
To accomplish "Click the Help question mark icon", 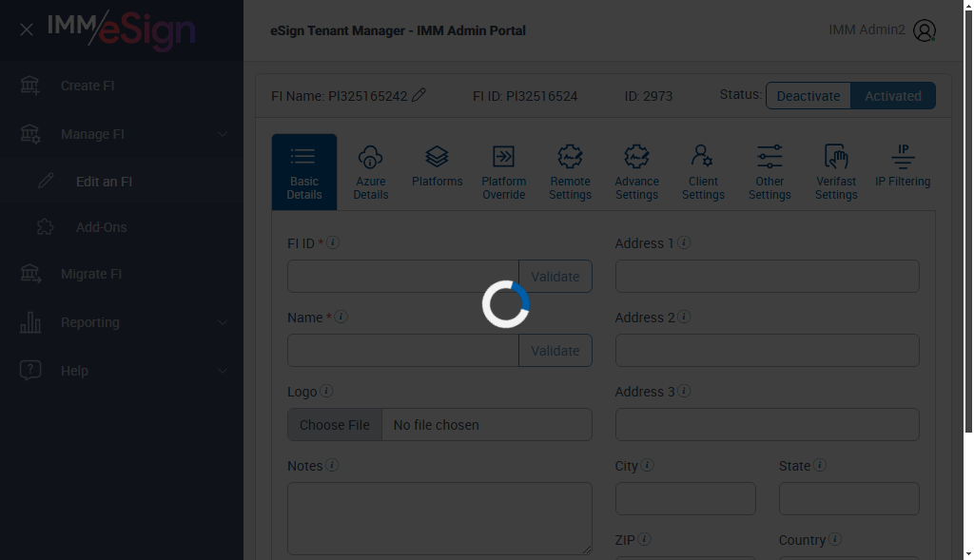I will coord(29,370).
